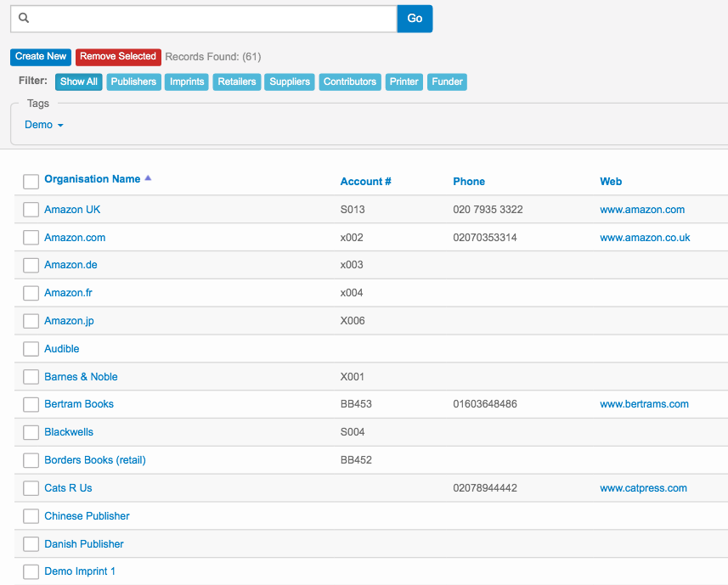
Task: Check the Chinese Publisher row checkbox
Action: click(31, 516)
